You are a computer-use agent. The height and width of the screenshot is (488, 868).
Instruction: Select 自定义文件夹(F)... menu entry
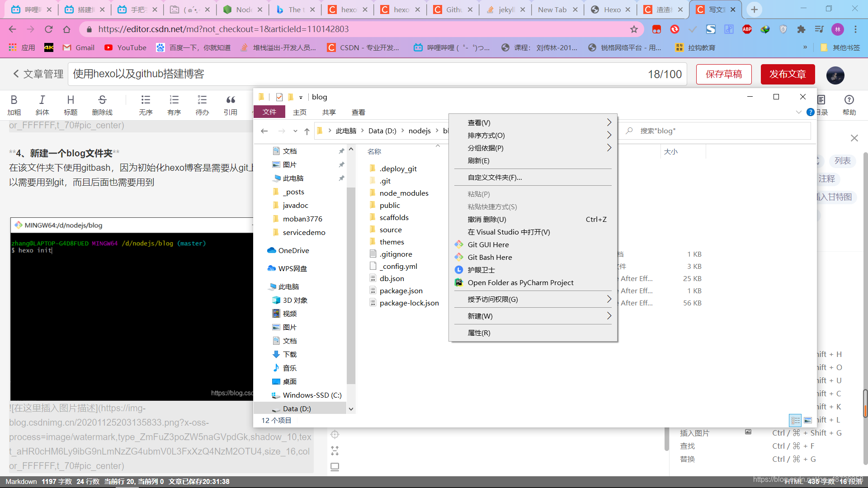pos(533,177)
